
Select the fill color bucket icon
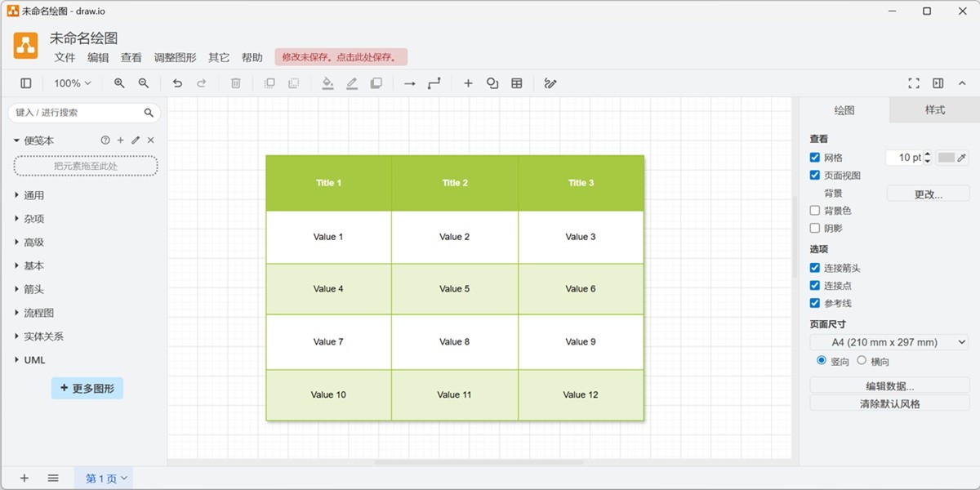click(327, 83)
